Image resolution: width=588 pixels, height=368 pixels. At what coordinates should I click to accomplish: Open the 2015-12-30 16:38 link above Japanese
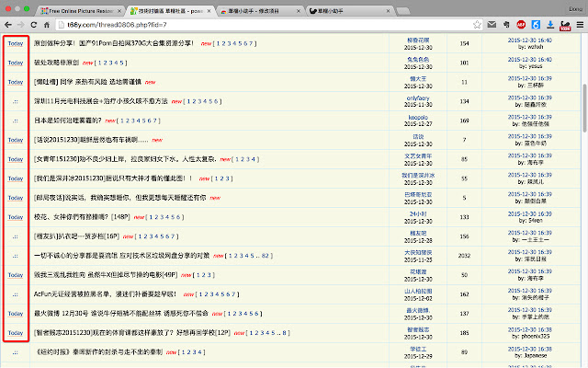click(530, 349)
